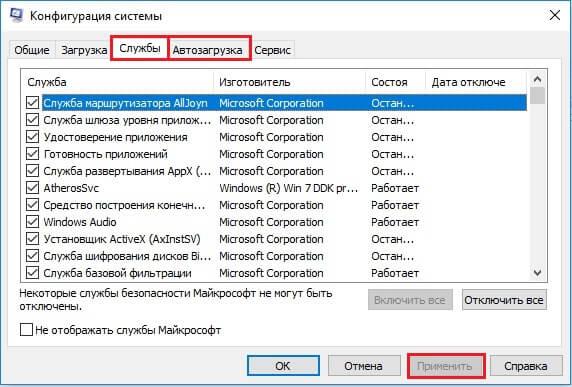Confirm with the OK button
The height and width of the screenshot is (387, 572).
point(283,365)
